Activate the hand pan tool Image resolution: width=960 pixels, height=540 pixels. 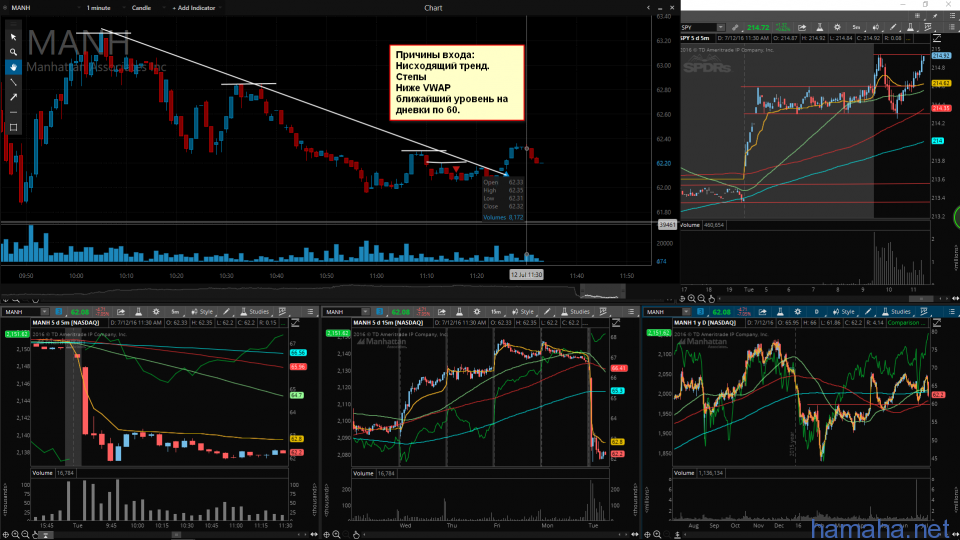[13, 66]
